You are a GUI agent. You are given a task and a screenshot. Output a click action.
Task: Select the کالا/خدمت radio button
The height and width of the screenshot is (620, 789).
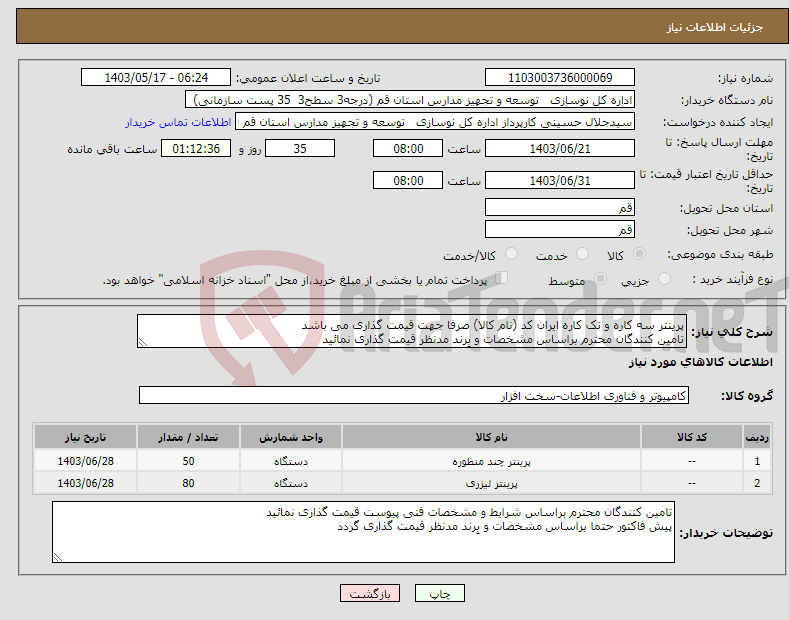(511, 254)
